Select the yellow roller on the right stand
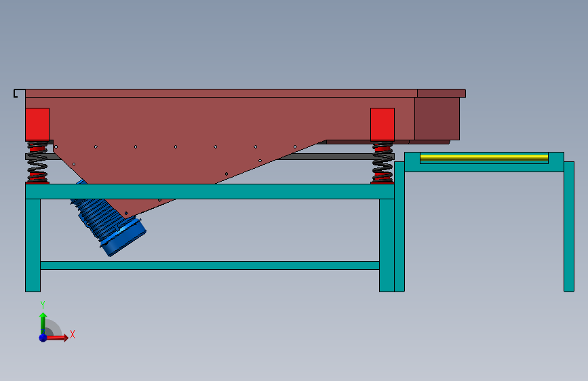Image resolution: width=588 pixels, height=381 pixels. coord(484,157)
